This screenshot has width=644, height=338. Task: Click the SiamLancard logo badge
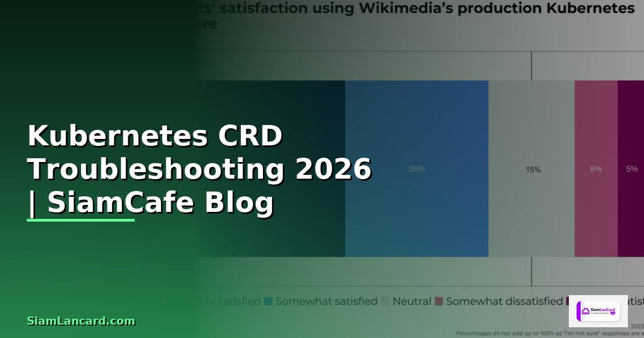[598, 311]
